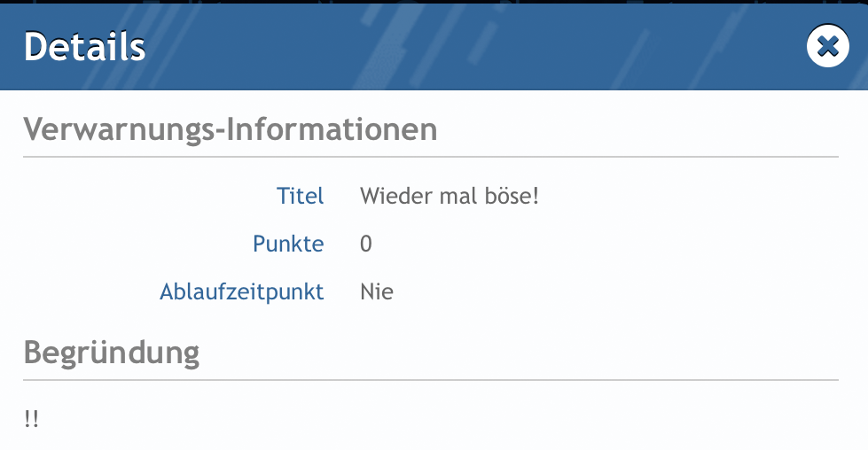Image resolution: width=868 pixels, height=450 pixels.
Task: Click the Ablaufzeitpunkt field label
Action: [x=242, y=292]
